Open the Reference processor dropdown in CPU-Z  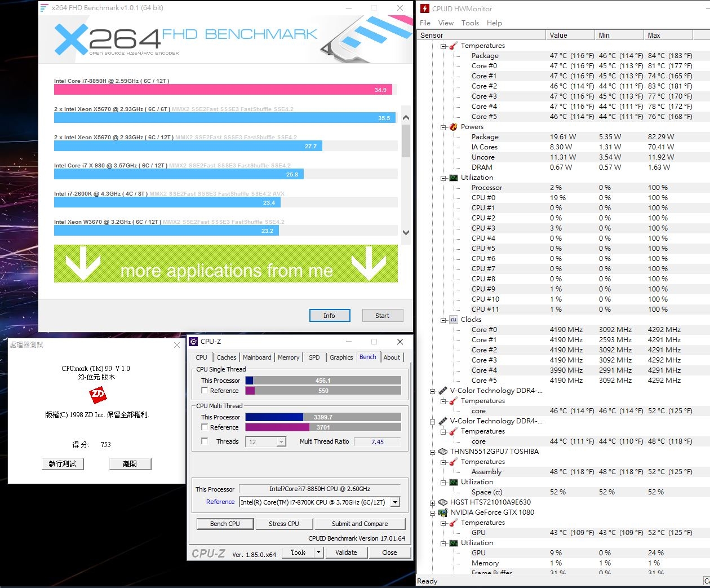(x=395, y=502)
